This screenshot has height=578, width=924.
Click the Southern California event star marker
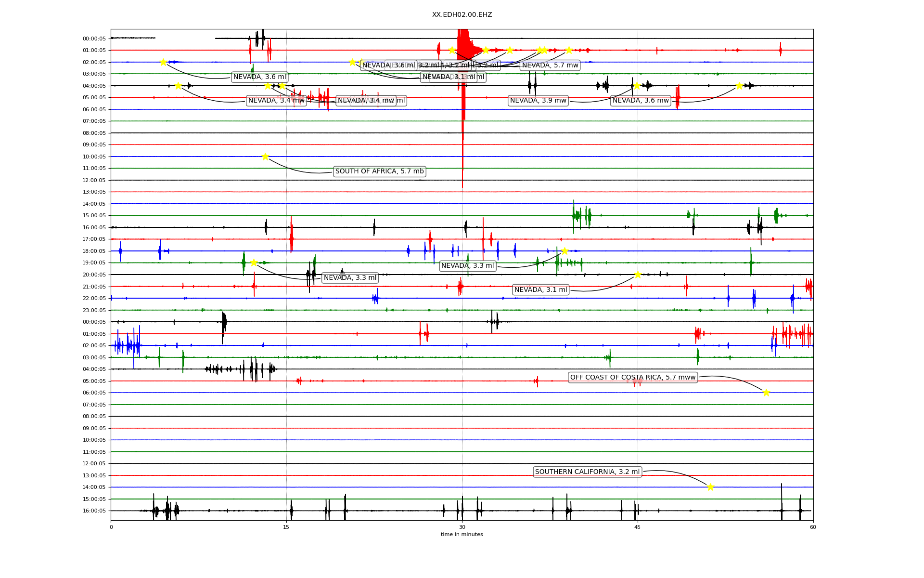[x=710, y=487]
